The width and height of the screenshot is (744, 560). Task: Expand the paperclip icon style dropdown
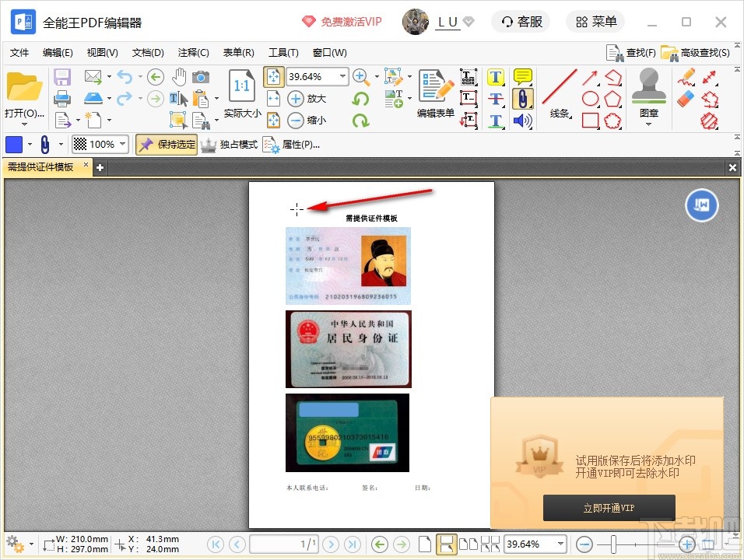[61, 144]
